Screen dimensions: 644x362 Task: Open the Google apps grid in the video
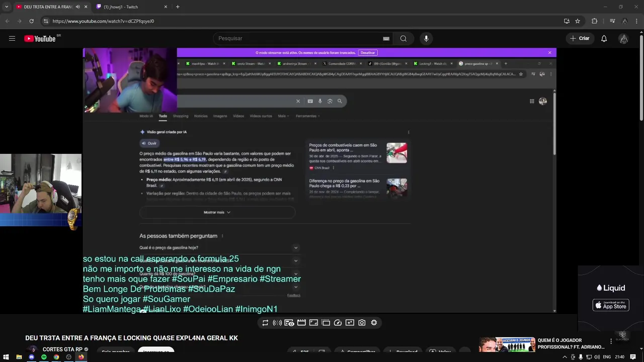pyautogui.click(x=532, y=101)
